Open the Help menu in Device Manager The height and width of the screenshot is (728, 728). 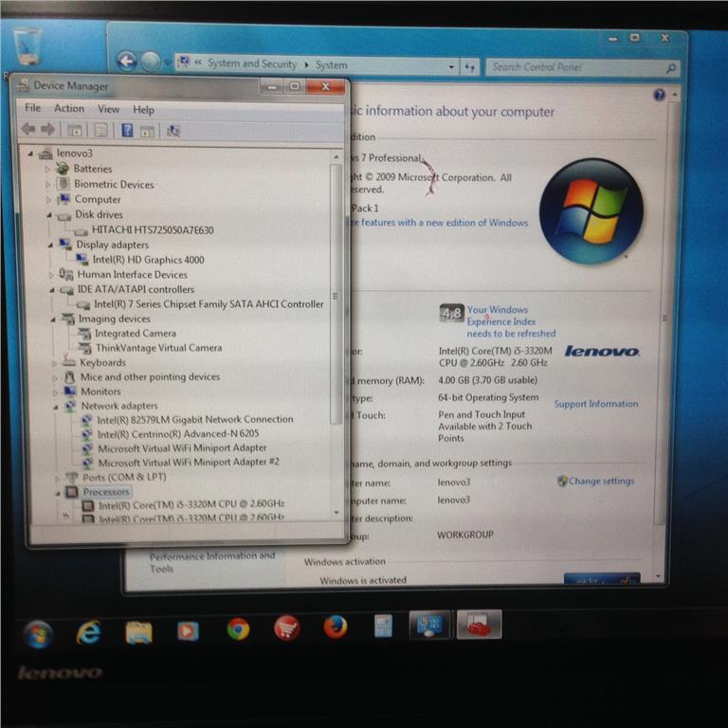point(143,110)
